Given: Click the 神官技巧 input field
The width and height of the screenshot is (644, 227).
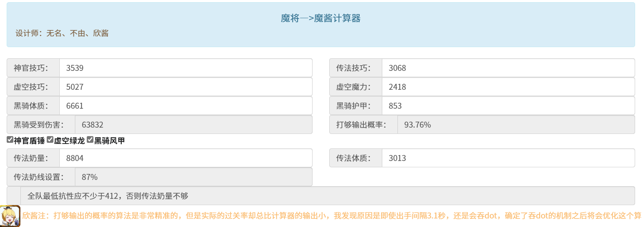Looking at the screenshot, I should (x=185, y=68).
